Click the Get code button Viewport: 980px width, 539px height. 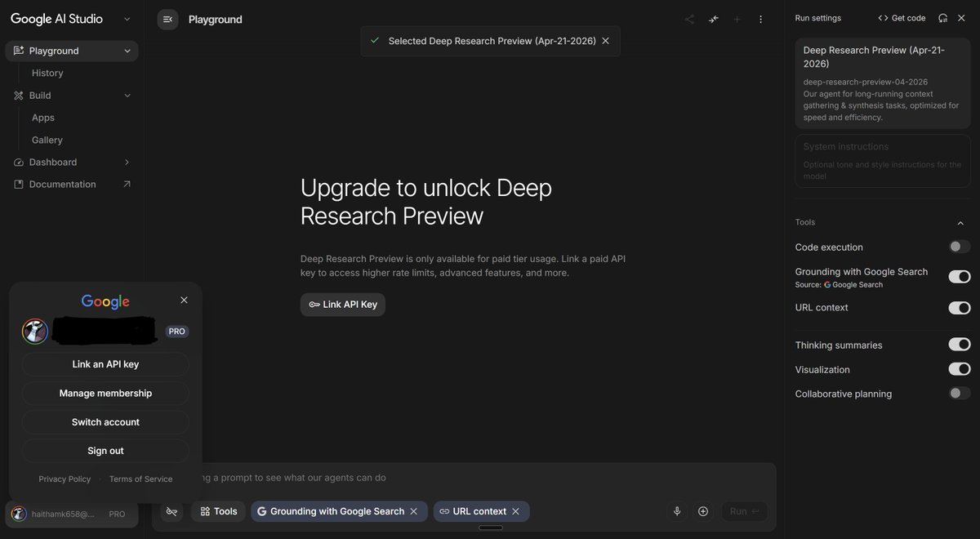coord(902,18)
